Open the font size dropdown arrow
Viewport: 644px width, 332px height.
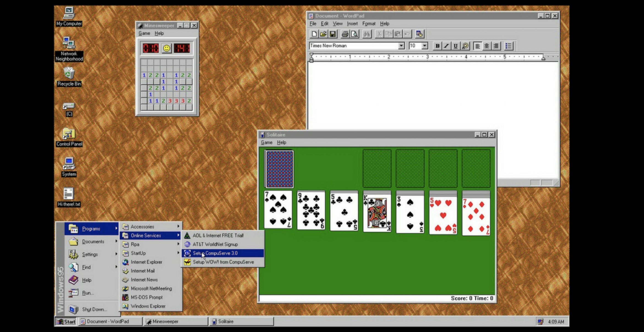click(425, 46)
